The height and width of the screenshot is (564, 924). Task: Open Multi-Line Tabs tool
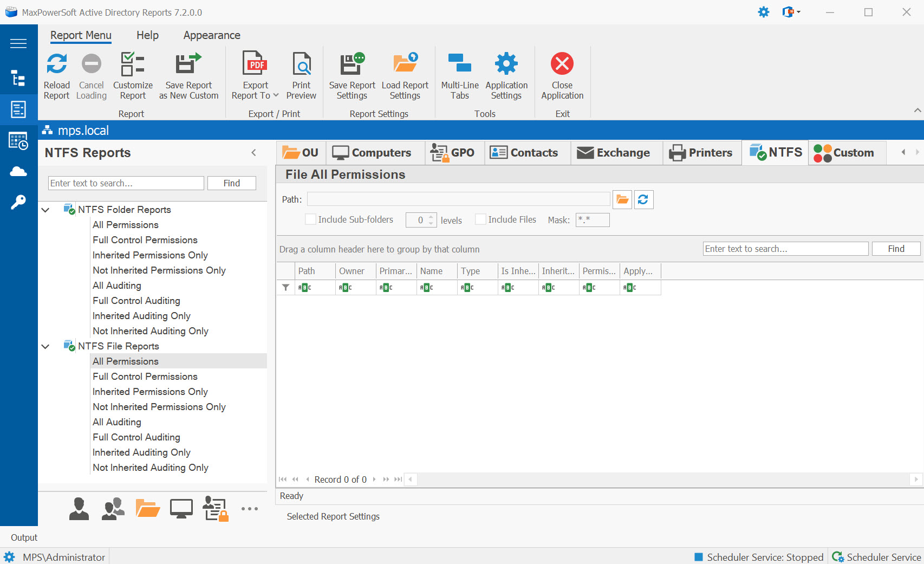459,65
